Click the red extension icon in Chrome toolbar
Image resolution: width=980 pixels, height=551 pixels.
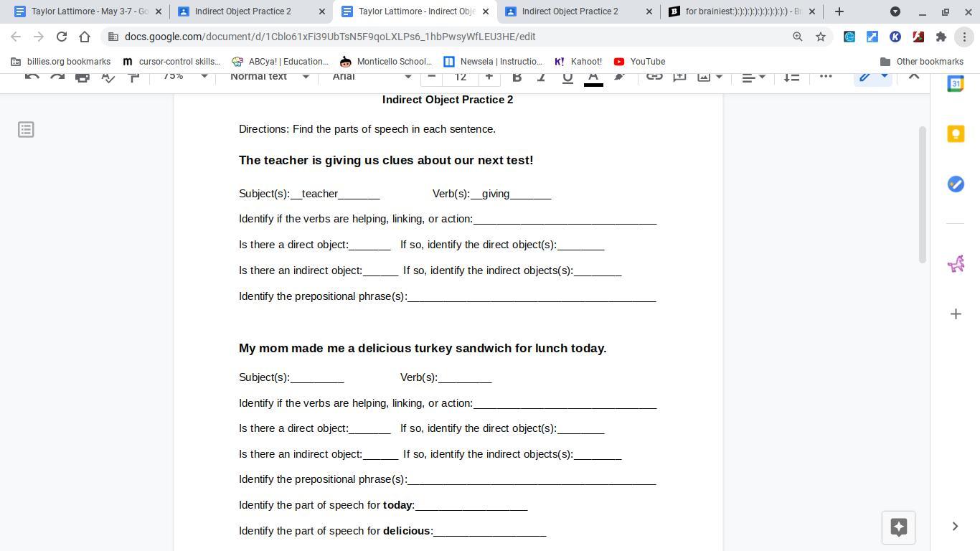(918, 37)
